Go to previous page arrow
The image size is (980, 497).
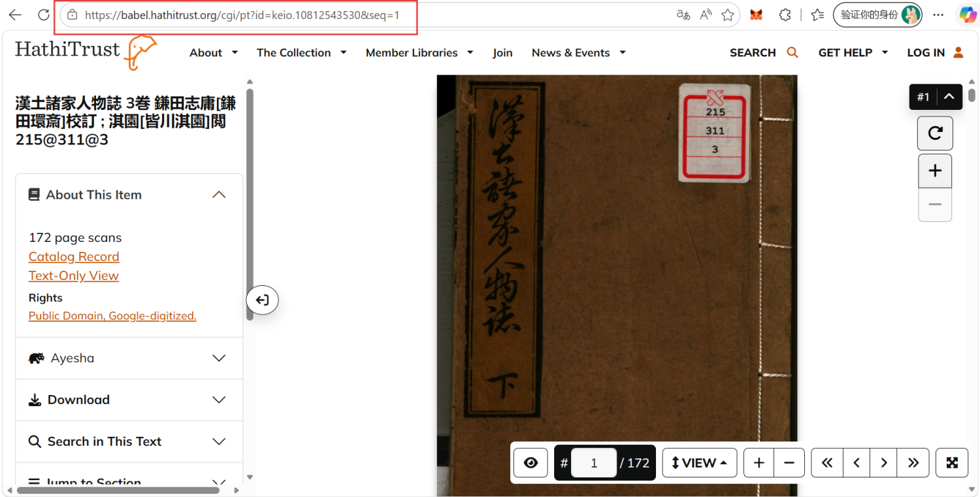click(857, 463)
